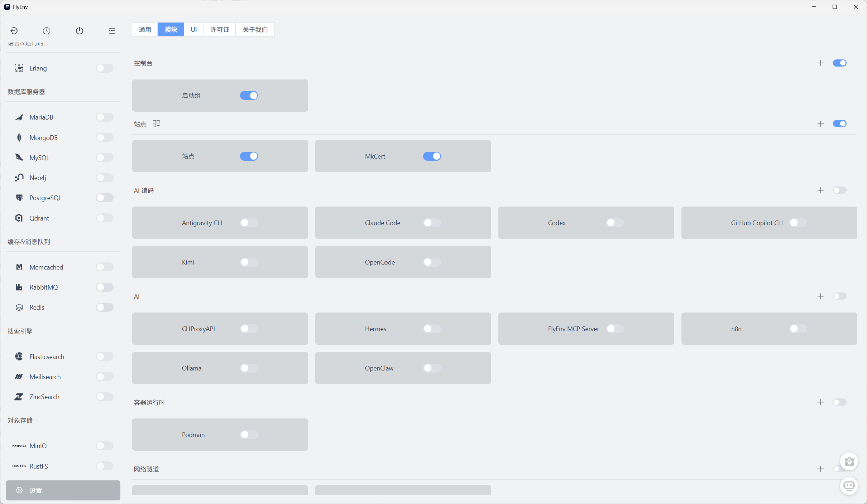This screenshot has height=504, width=867.
Task: Click the ZincSearch Z icon
Action: click(19, 397)
